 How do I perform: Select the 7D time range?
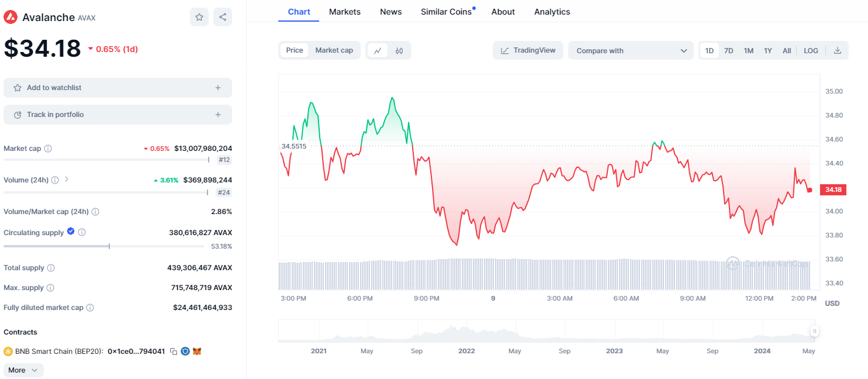[x=728, y=51]
